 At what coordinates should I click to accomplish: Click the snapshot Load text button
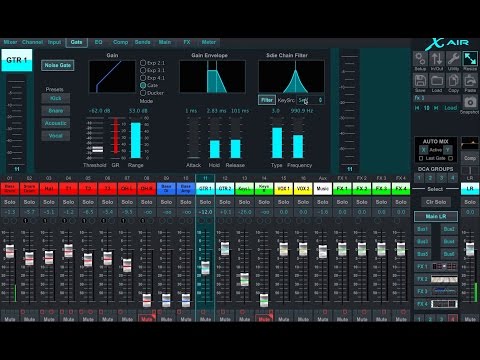[x=450, y=108]
